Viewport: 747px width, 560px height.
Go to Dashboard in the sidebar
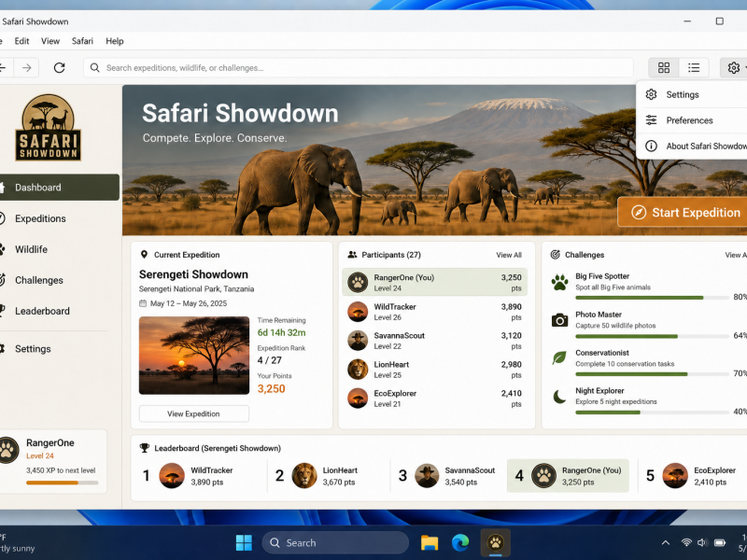(59, 188)
